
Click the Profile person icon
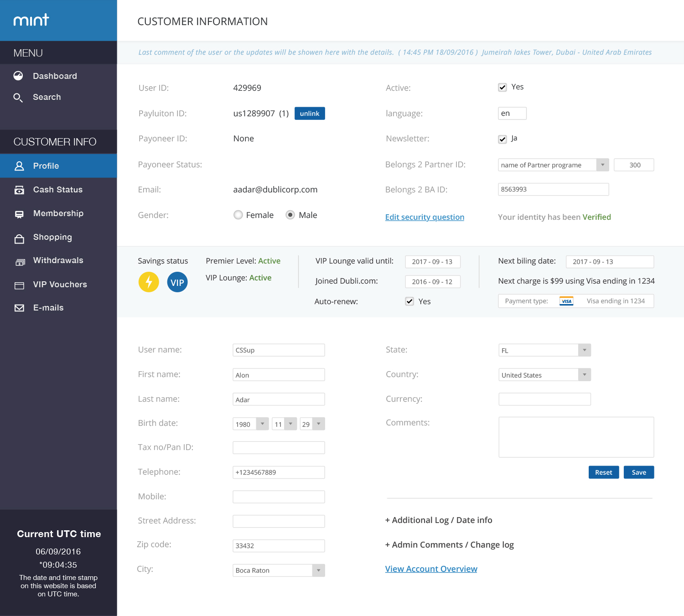[19, 166]
